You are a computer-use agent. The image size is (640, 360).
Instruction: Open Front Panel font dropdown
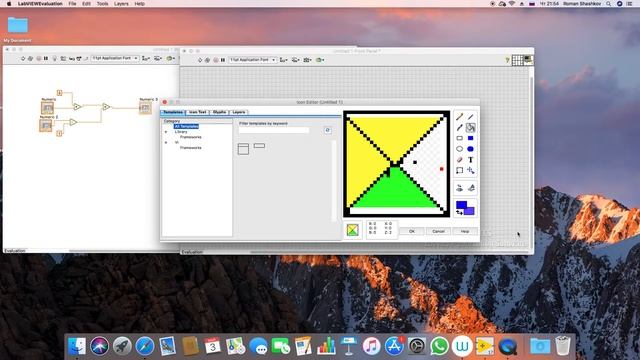[x=253, y=60]
